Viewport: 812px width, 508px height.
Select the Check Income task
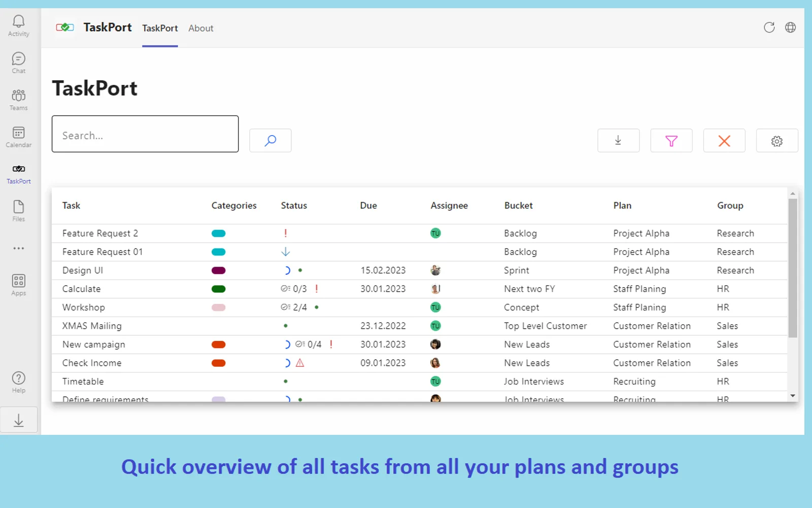[x=92, y=363]
